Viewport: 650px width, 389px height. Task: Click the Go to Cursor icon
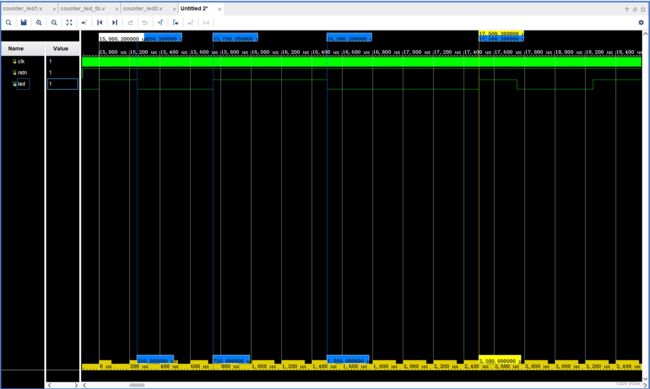pos(84,22)
